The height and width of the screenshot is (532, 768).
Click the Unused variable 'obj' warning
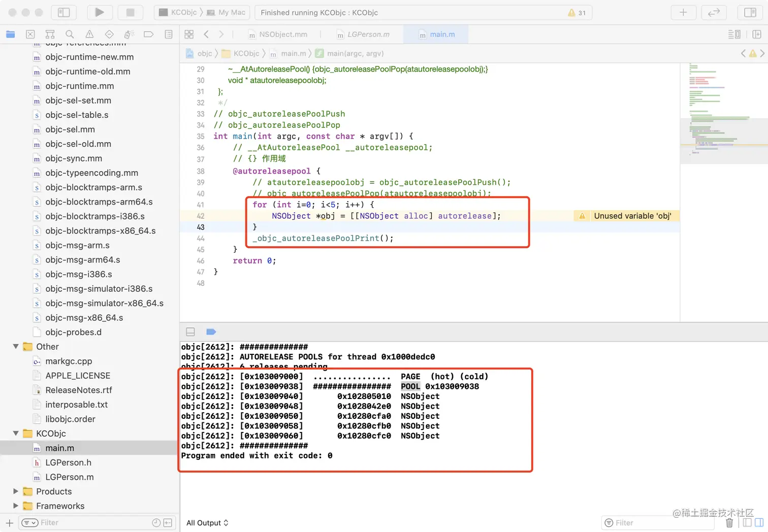(x=626, y=216)
